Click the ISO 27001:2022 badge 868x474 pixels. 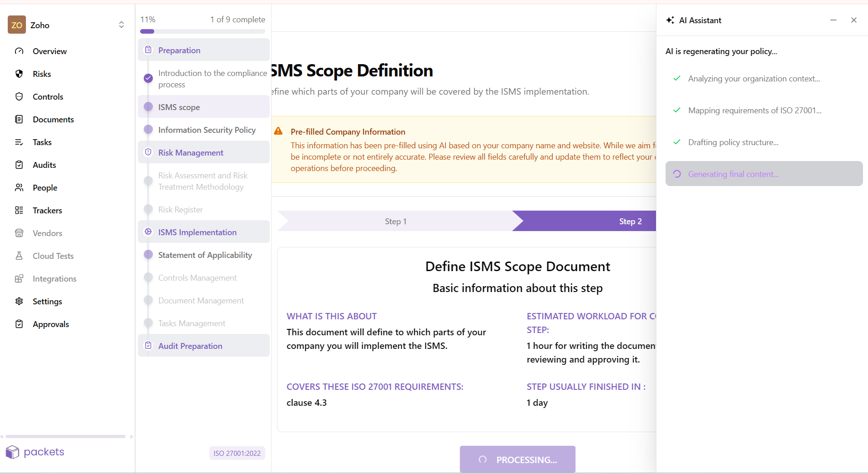coord(237,453)
